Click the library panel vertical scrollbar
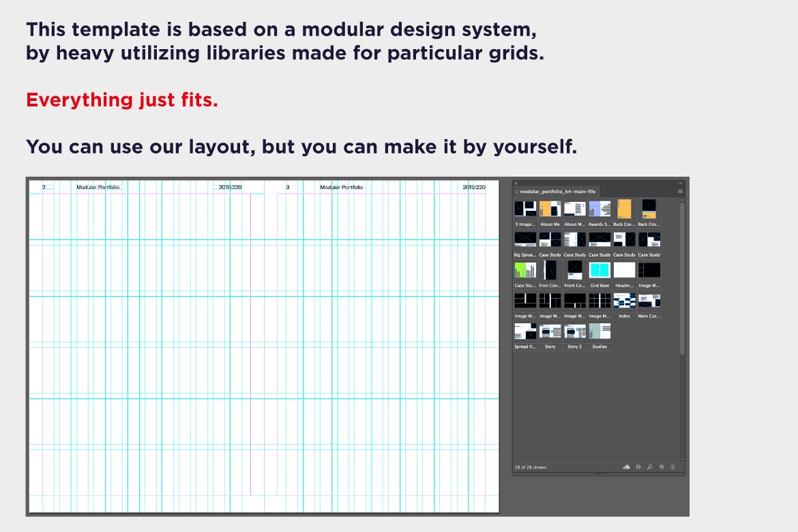 click(x=681, y=280)
